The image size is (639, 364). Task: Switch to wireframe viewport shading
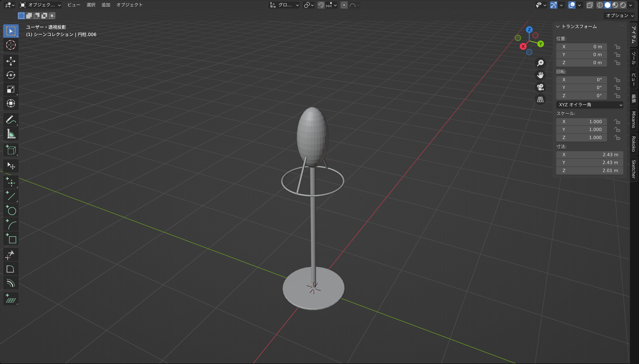pyautogui.click(x=600, y=5)
